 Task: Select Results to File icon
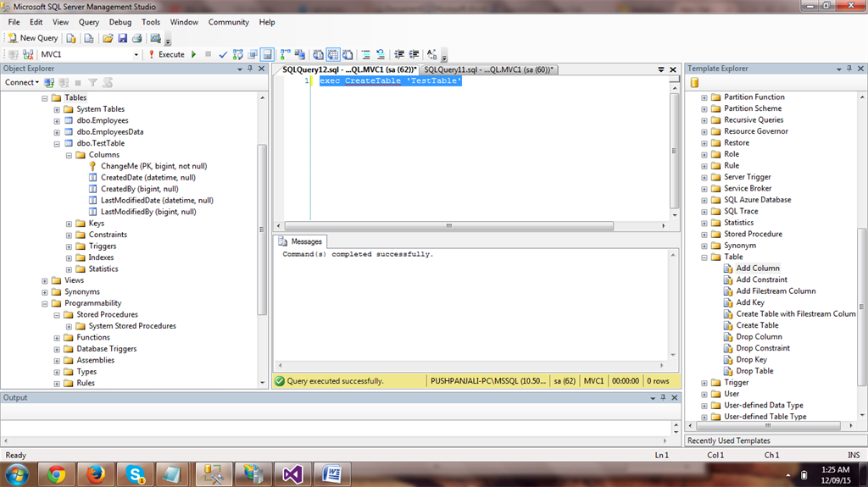click(x=348, y=54)
